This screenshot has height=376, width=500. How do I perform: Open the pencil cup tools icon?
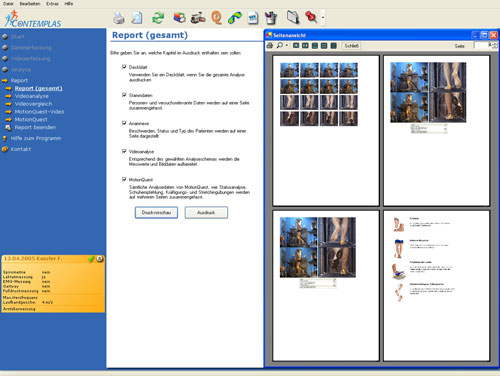pyautogui.click(x=271, y=18)
